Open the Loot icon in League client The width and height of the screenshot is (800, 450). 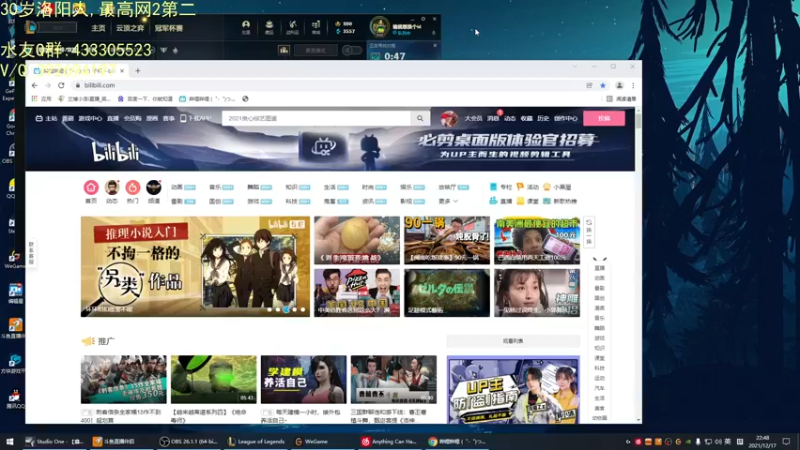coord(292,27)
